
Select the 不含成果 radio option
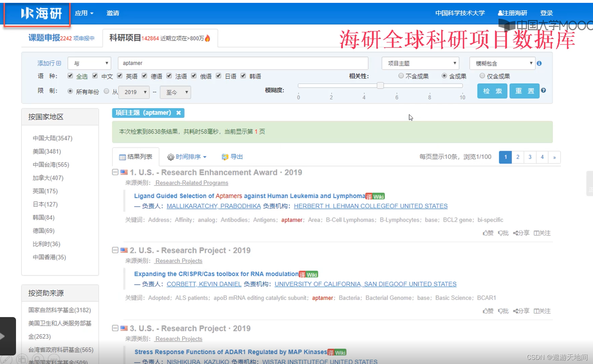(x=401, y=76)
